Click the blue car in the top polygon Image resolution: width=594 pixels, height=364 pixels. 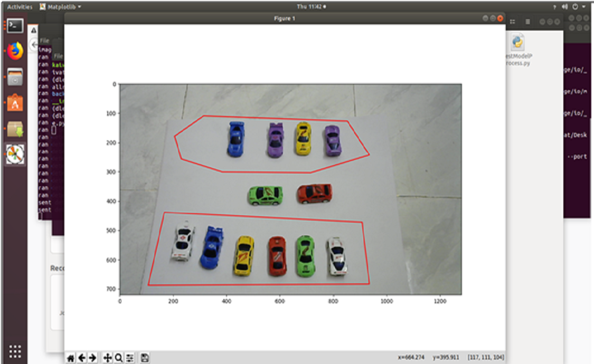point(236,139)
